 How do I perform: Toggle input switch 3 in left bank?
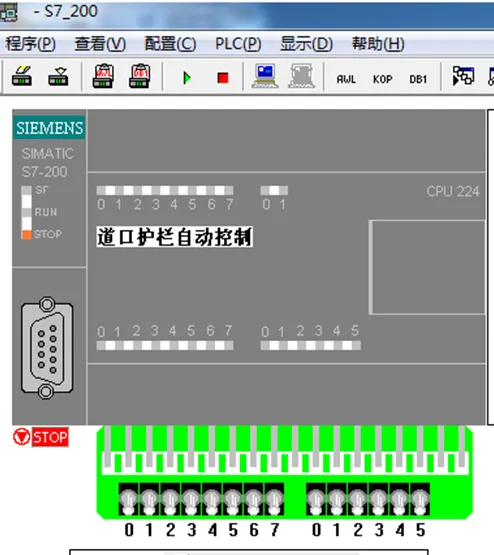191,499
